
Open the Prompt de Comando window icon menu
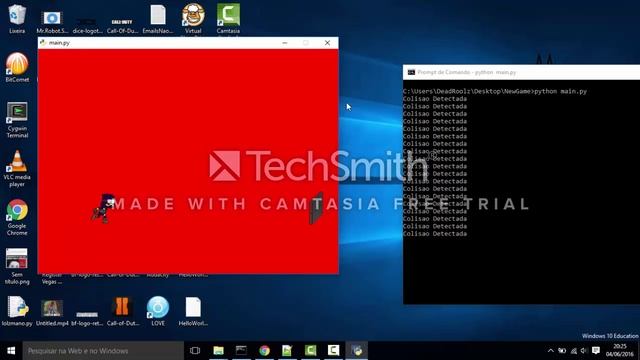(x=411, y=72)
